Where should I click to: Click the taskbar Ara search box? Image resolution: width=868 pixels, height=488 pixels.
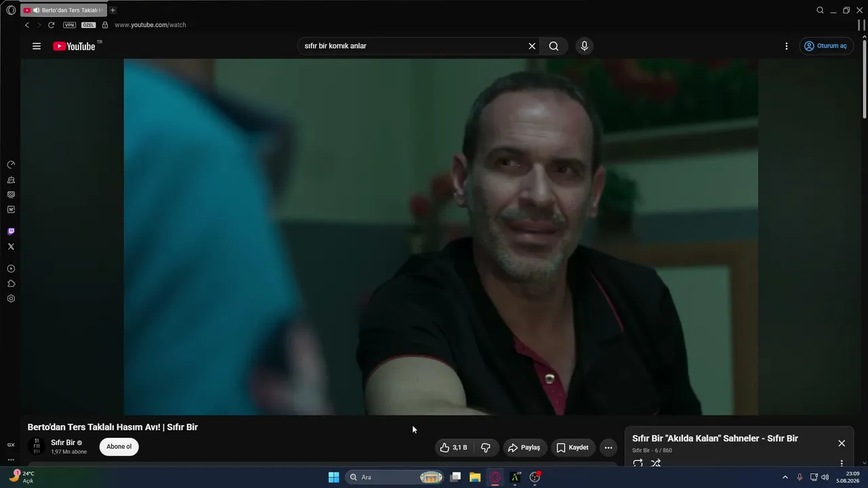[x=395, y=477]
